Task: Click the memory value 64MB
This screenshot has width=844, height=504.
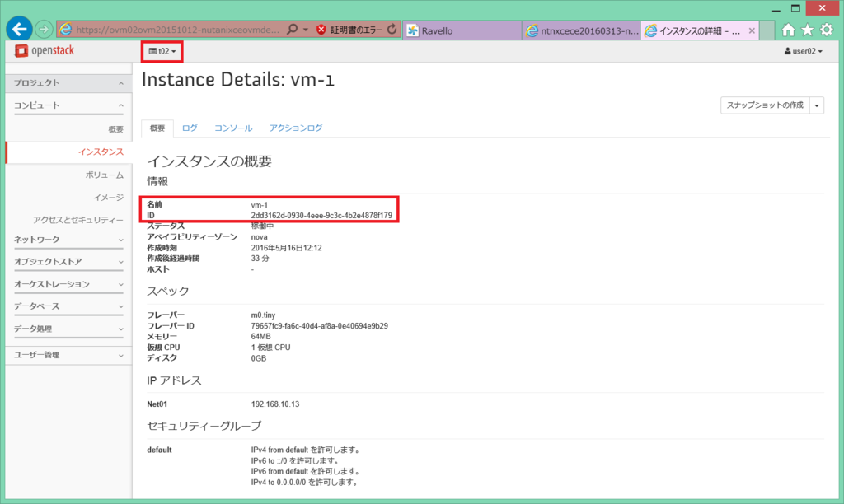Action: tap(260, 337)
